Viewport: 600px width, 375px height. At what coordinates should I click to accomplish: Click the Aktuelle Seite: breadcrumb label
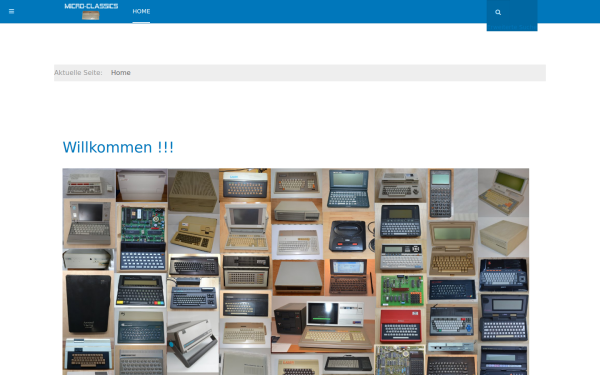click(x=78, y=73)
